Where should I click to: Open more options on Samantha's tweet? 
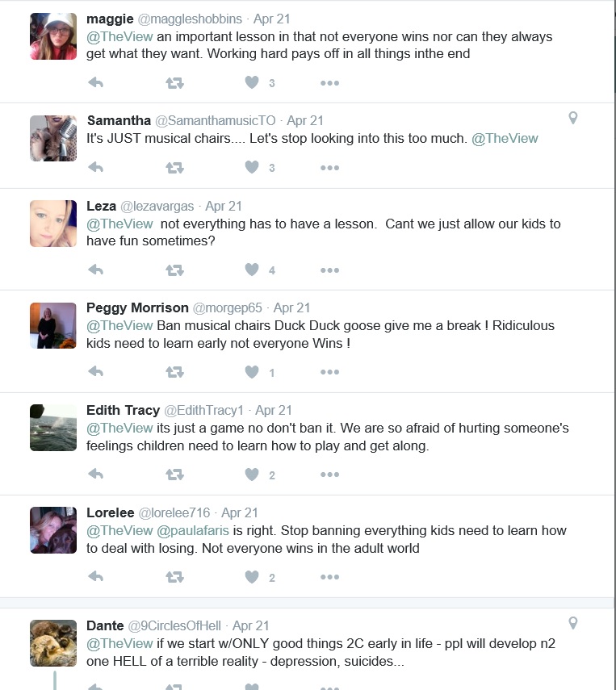tap(329, 168)
